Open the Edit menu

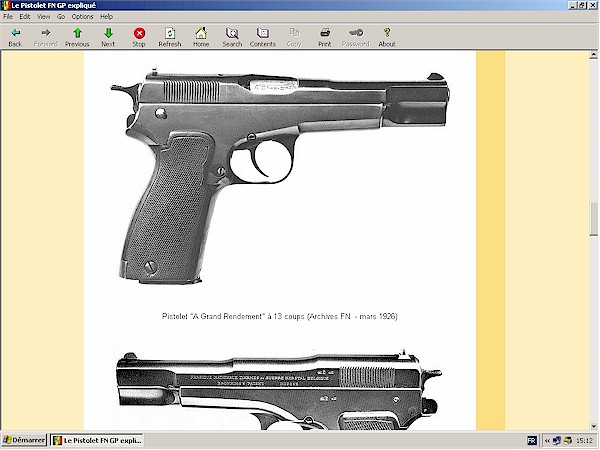(25, 17)
